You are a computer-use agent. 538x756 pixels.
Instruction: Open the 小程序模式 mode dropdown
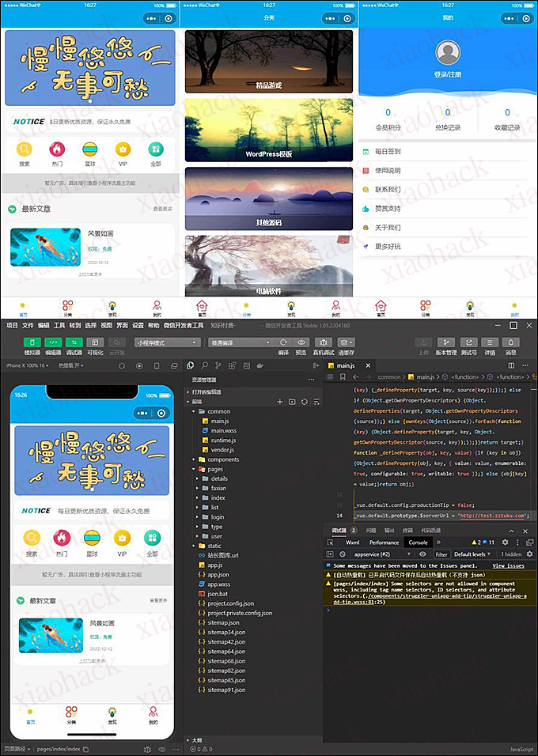(168, 342)
